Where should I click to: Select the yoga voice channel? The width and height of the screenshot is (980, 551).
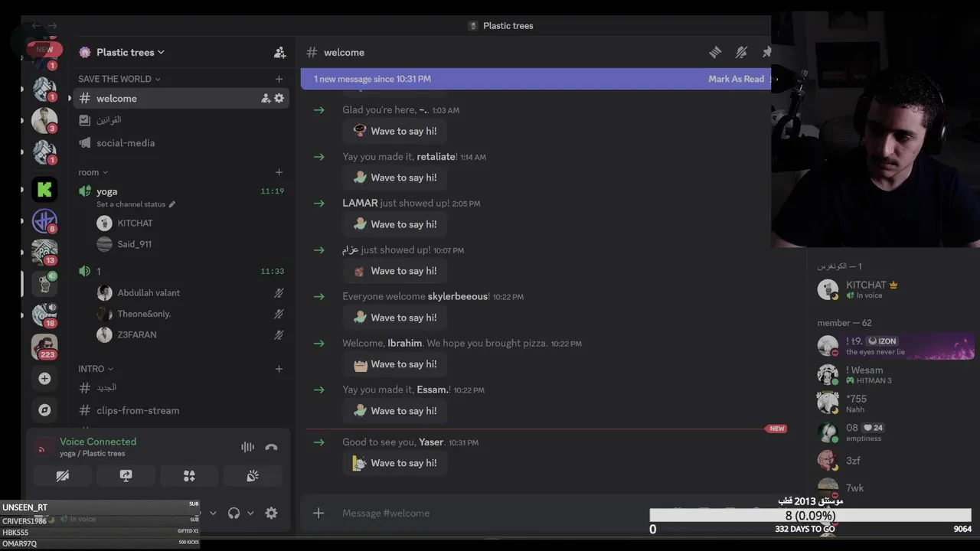pos(181,191)
